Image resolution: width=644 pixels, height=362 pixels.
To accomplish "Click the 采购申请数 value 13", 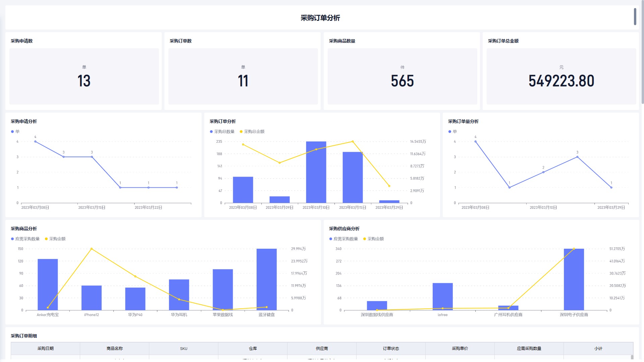I will [x=84, y=81].
